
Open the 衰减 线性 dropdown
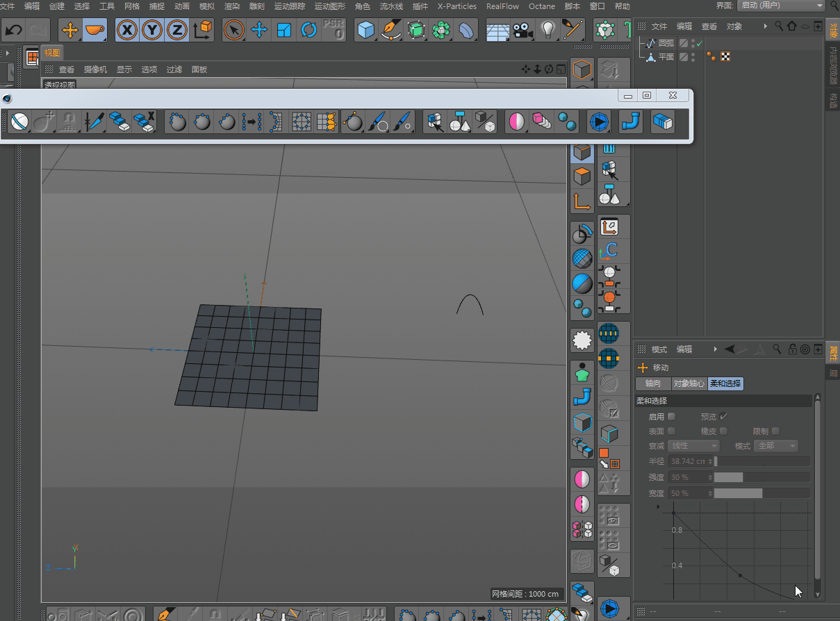click(x=693, y=446)
